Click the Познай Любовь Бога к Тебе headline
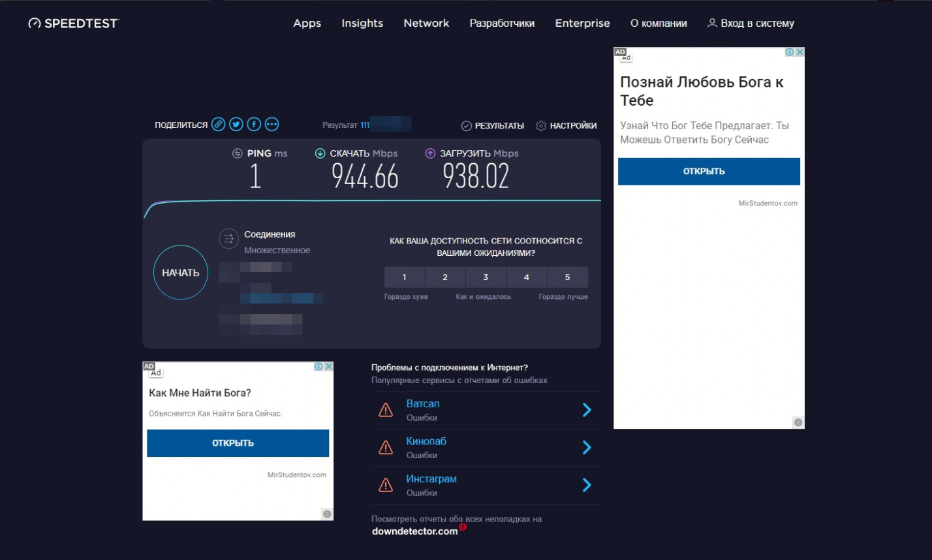Image resolution: width=932 pixels, height=560 pixels. (702, 91)
